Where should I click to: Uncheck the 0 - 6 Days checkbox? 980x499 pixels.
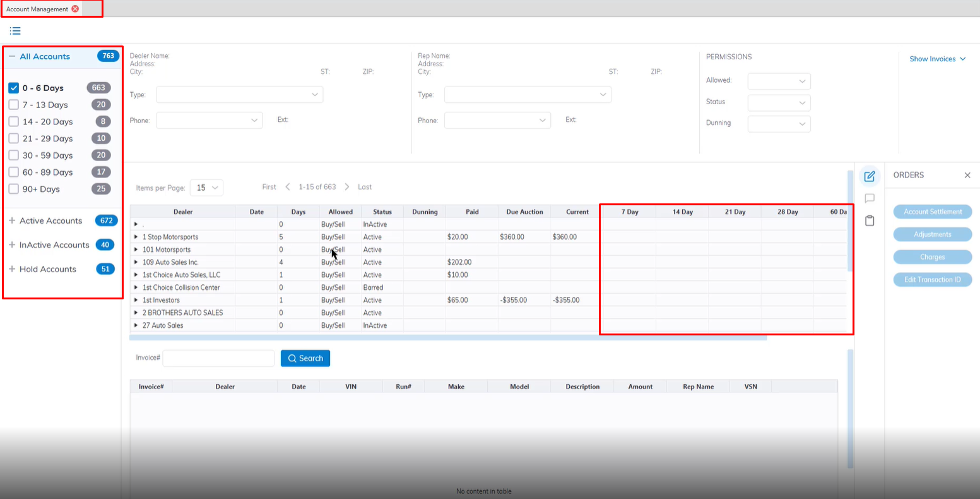[14, 88]
